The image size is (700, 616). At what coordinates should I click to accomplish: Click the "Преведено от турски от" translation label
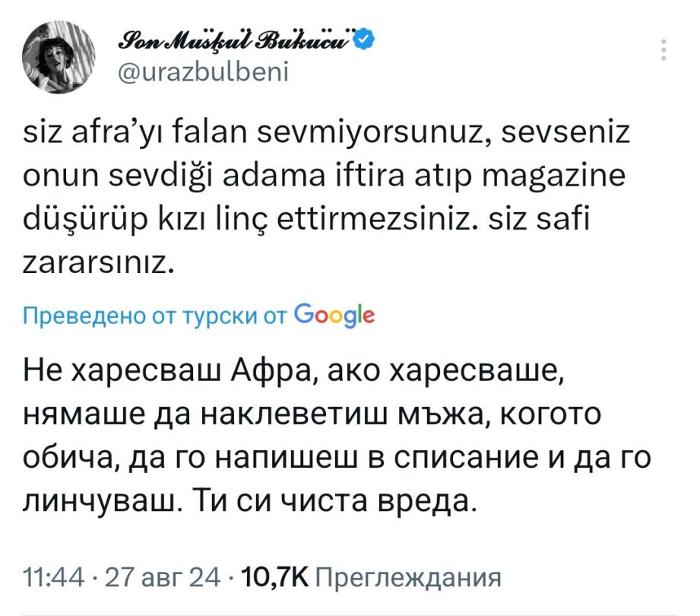click(155, 316)
